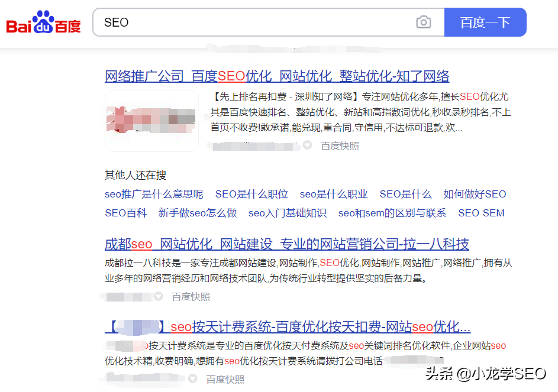Select related search SEO百科

tap(125, 213)
